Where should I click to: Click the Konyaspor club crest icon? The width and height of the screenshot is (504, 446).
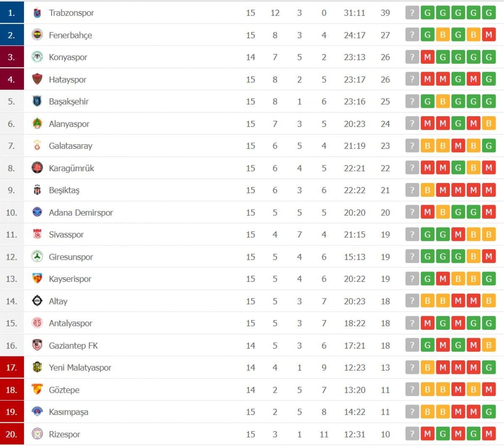[x=37, y=57]
